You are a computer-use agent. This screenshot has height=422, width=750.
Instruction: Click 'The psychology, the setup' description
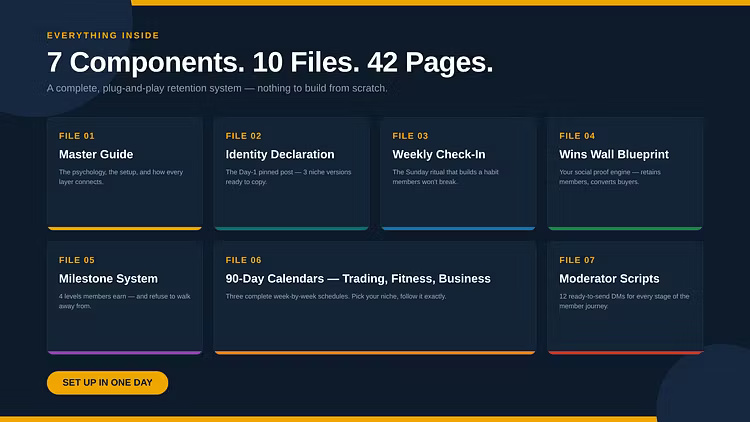coord(121,177)
